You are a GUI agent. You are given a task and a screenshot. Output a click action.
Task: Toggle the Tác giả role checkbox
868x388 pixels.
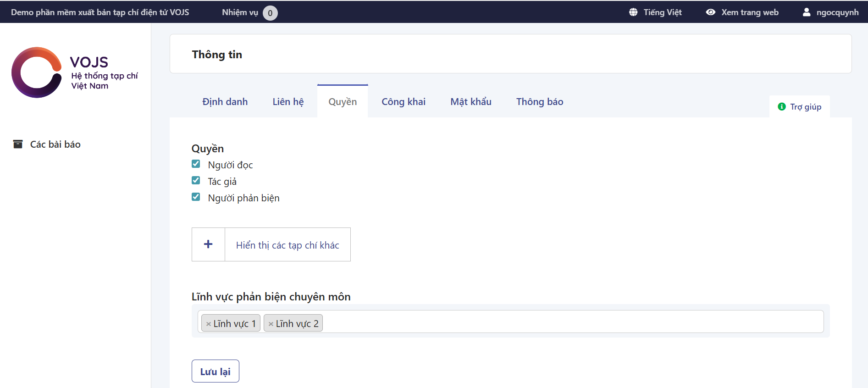pyautogui.click(x=196, y=181)
